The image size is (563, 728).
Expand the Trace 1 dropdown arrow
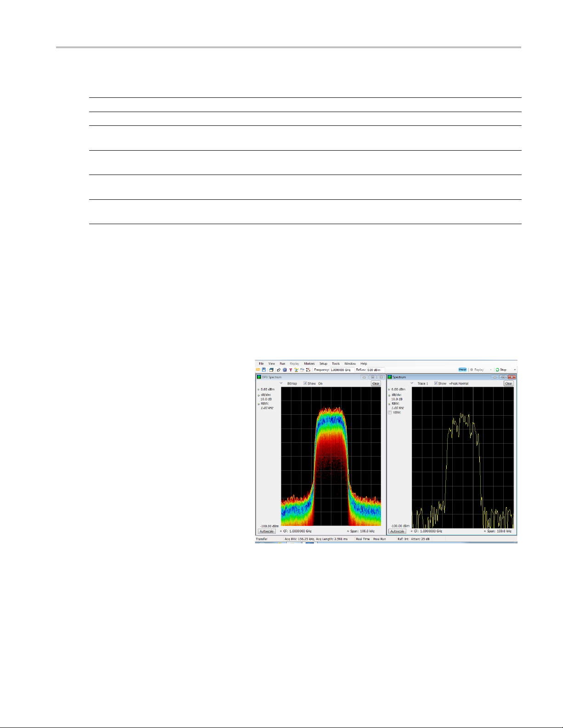point(412,383)
